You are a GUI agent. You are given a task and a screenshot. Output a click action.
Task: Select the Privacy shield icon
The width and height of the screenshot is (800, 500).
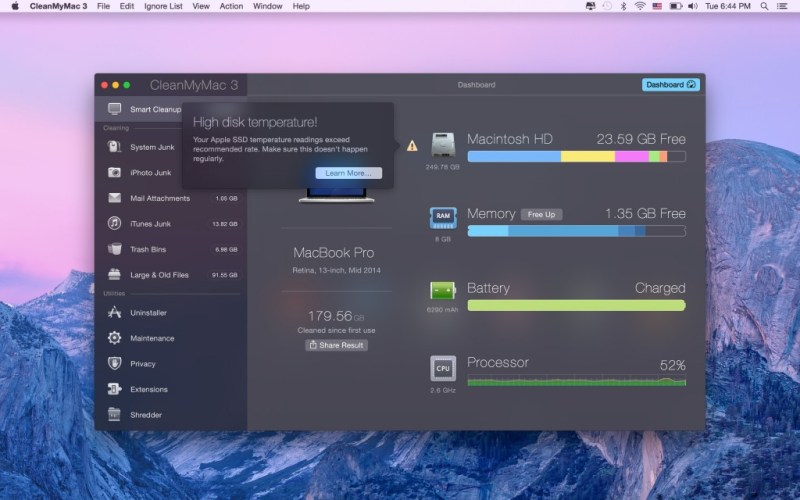point(114,363)
